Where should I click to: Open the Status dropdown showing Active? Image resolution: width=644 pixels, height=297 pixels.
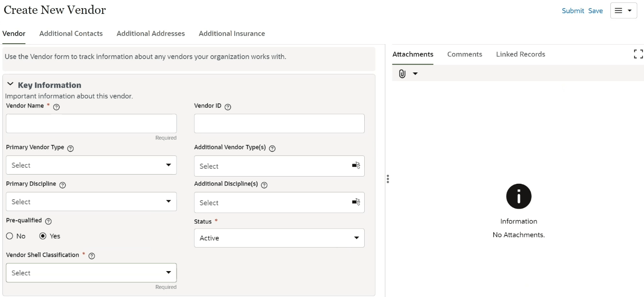[279, 238]
